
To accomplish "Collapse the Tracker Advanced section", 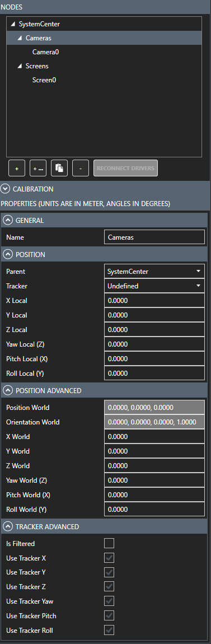I will (7, 526).
